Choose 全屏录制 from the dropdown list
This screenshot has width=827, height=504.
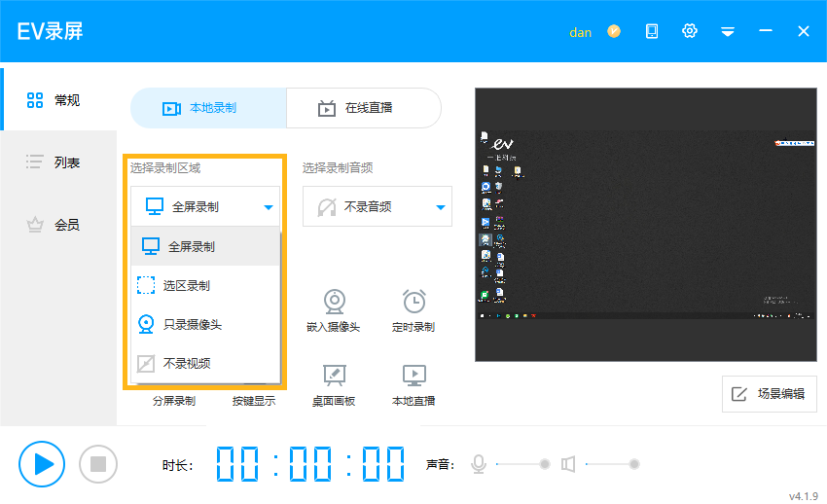[x=205, y=246]
